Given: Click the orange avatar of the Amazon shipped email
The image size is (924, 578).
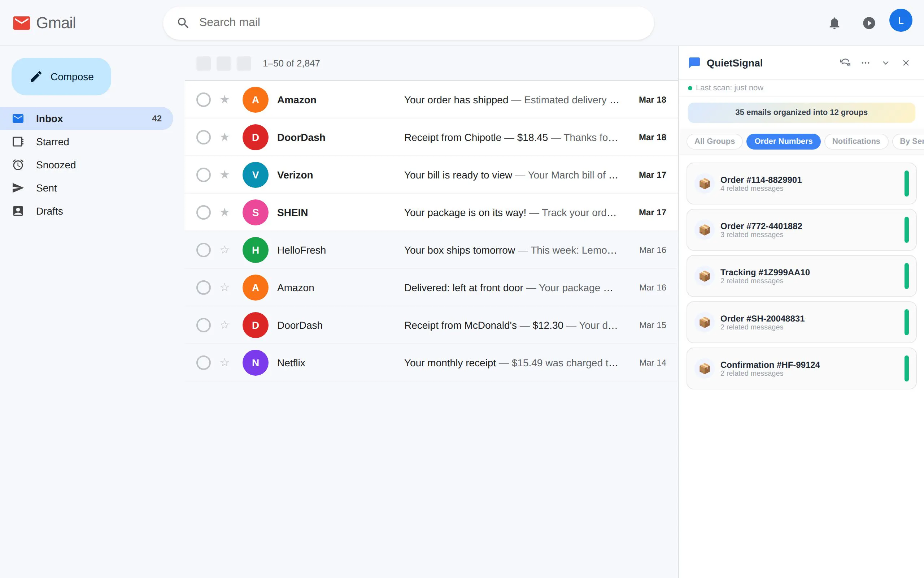Looking at the screenshot, I should 256,100.
